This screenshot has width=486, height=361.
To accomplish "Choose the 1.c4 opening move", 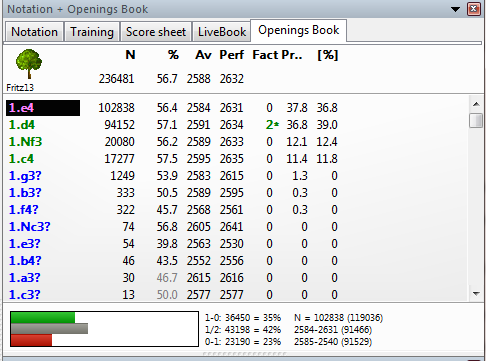I will pyautogui.click(x=21, y=159).
